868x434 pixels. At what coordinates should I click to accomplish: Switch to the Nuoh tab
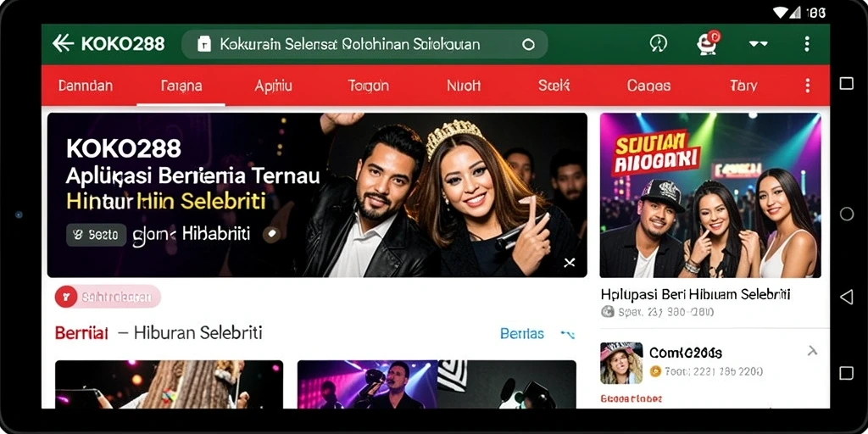[464, 86]
